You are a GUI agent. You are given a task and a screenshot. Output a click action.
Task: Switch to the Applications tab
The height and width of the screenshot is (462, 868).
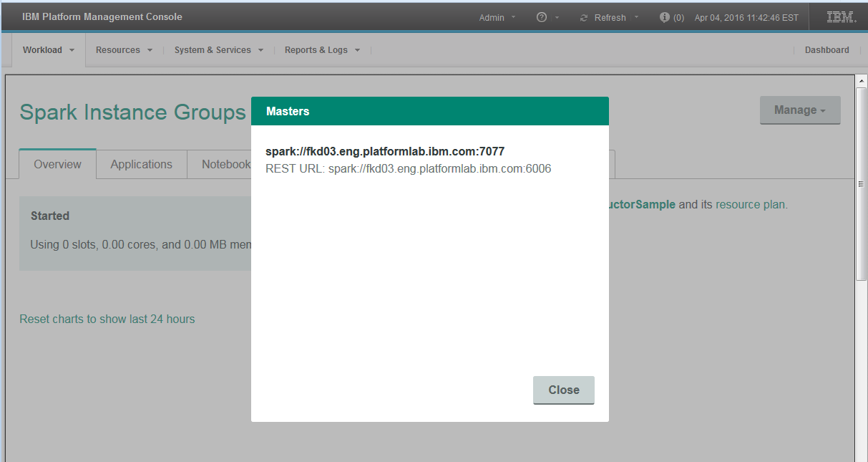click(142, 164)
